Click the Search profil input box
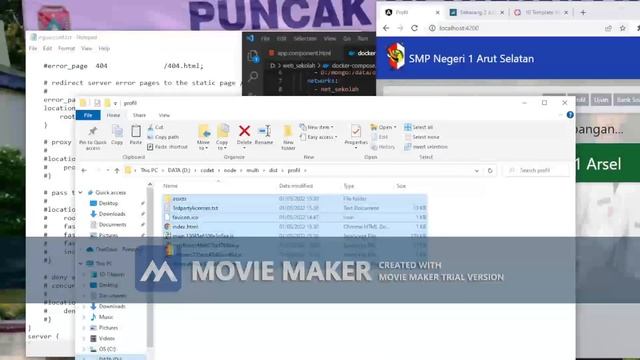 (x=536, y=170)
